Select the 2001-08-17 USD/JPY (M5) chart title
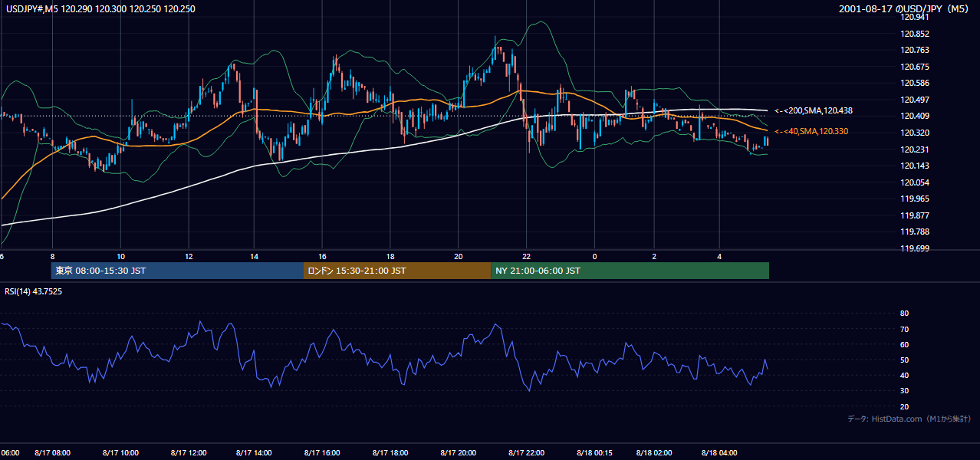Image resolution: width=980 pixels, height=460 pixels. click(x=905, y=8)
